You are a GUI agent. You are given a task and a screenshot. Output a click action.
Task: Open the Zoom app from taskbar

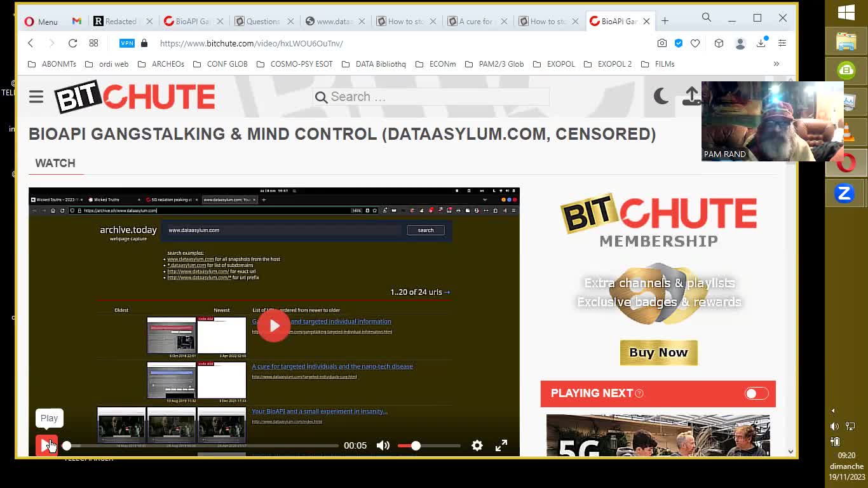[844, 193]
